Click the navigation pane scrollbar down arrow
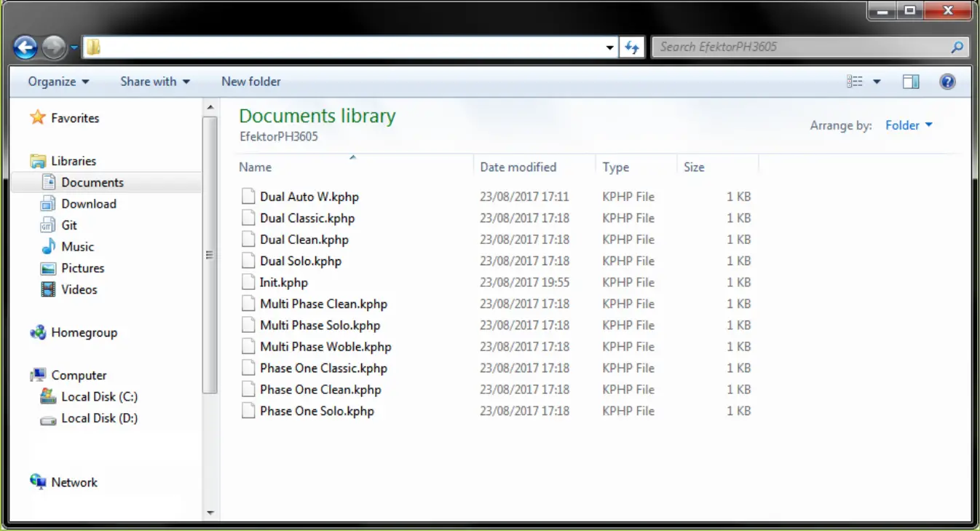 (x=210, y=513)
